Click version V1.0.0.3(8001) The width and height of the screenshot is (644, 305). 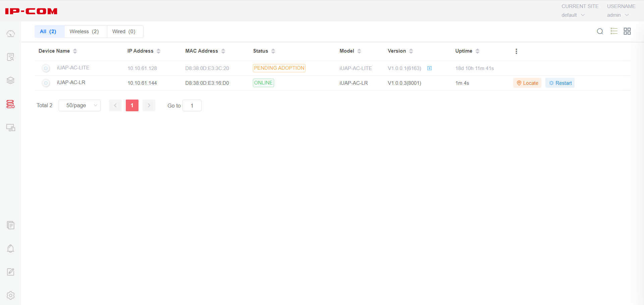(405, 83)
